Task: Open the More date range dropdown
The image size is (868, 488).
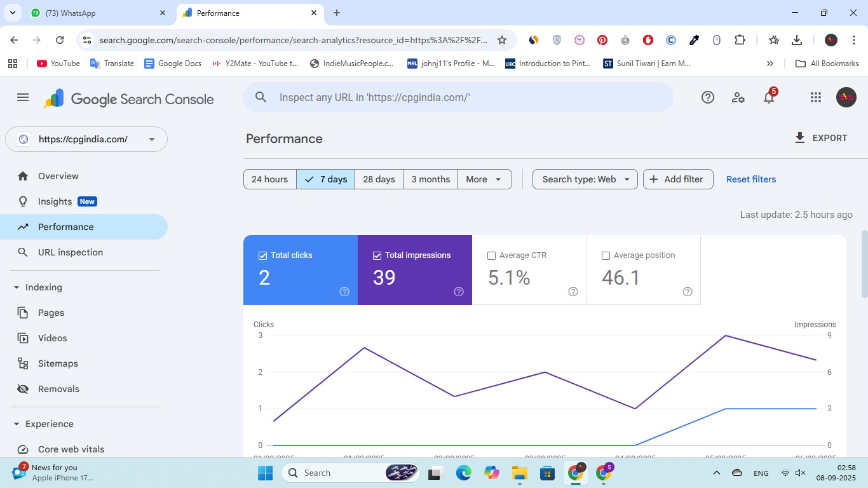Action: 484,179
